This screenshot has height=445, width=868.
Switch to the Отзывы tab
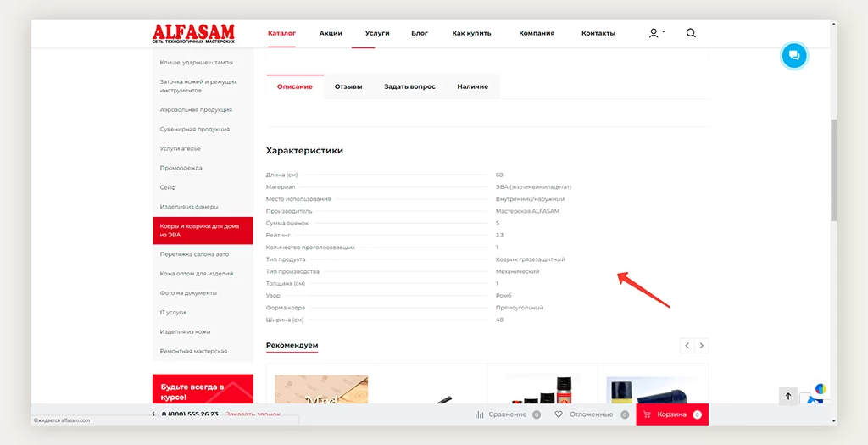coord(348,86)
